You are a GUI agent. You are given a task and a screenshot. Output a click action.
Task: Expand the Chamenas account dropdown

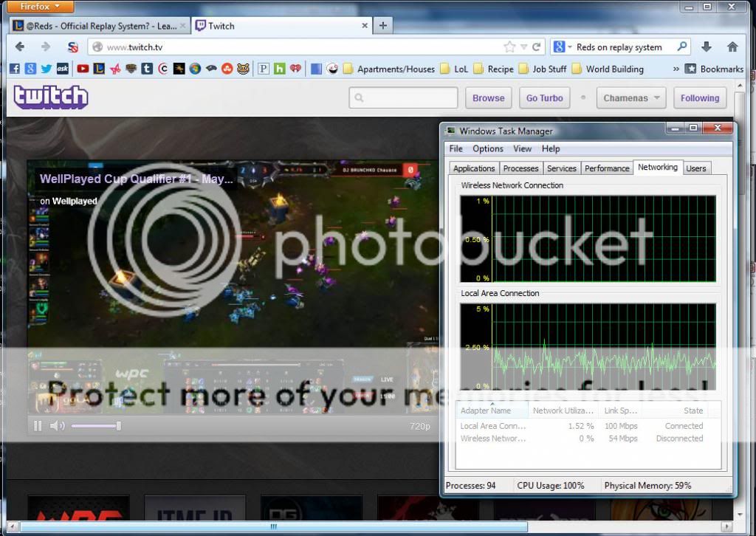pos(633,98)
